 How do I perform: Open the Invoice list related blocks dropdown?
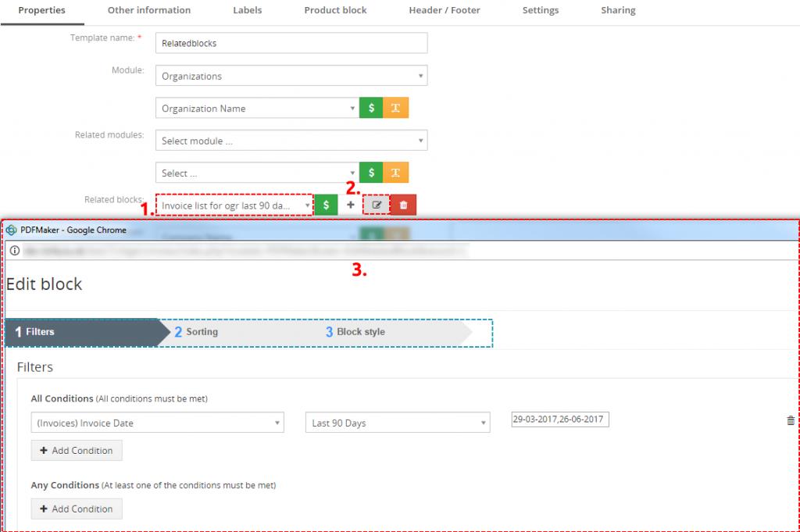click(234, 205)
